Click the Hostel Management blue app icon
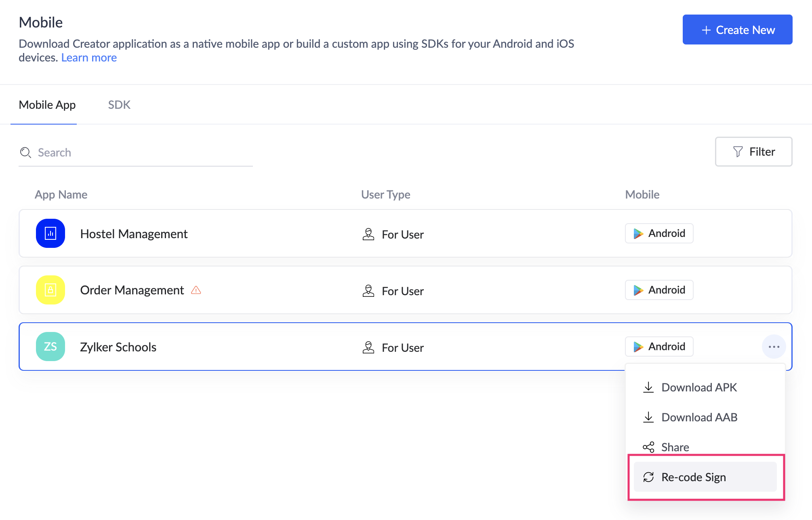Viewport: 812px width, 520px height. [x=50, y=233]
